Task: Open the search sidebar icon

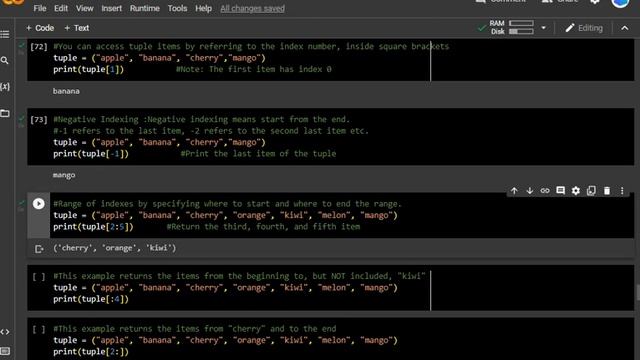Action: [5, 60]
